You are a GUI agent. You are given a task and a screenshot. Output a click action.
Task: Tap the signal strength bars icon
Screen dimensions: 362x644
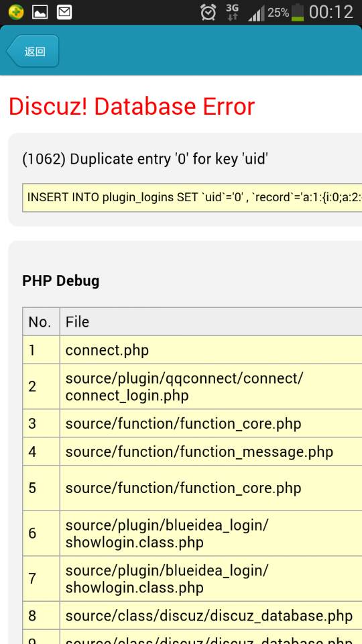pyautogui.click(x=256, y=13)
